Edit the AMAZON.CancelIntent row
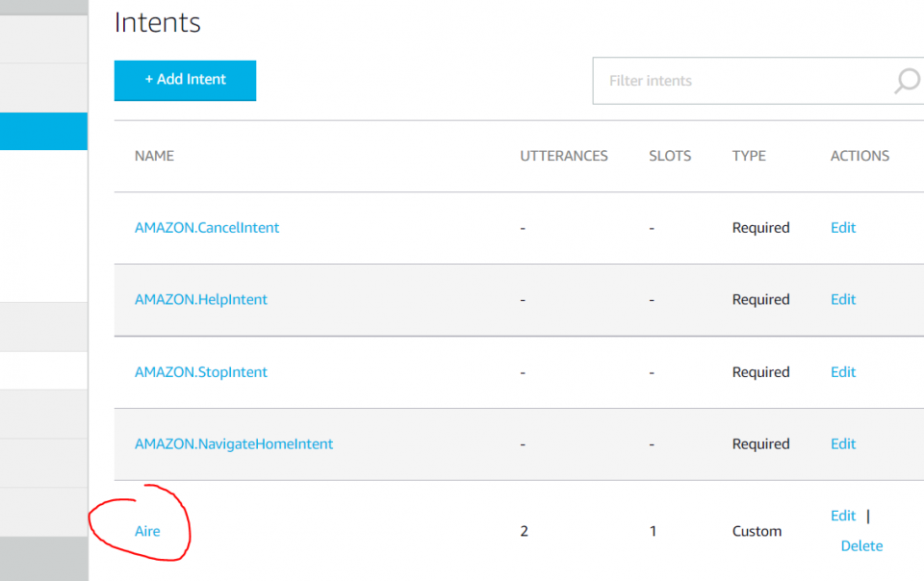 (843, 228)
